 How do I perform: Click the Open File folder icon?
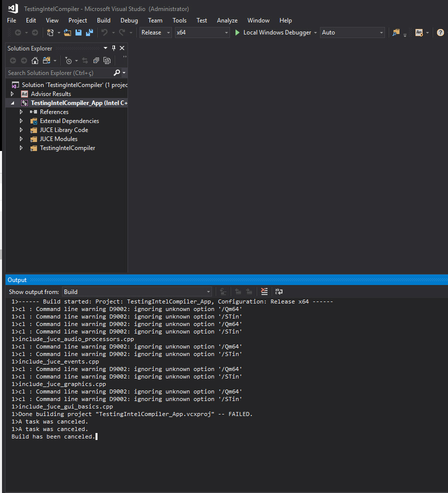(67, 32)
